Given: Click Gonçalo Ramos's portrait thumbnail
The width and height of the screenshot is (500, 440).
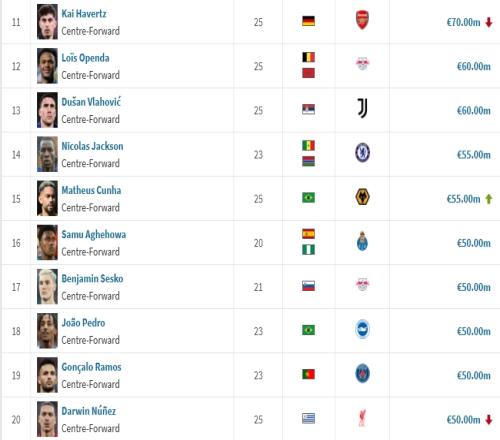Looking at the screenshot, I should coord(47,375).
